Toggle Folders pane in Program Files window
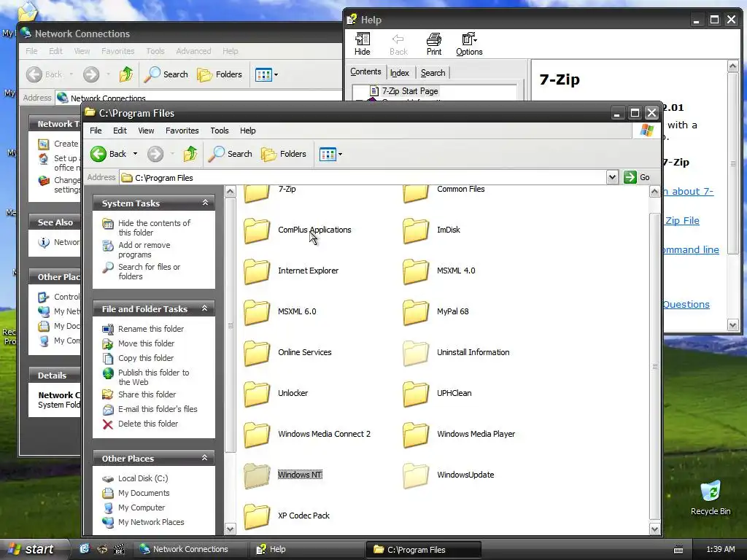Screen dimensions: 747x560 tap(284, 154)
